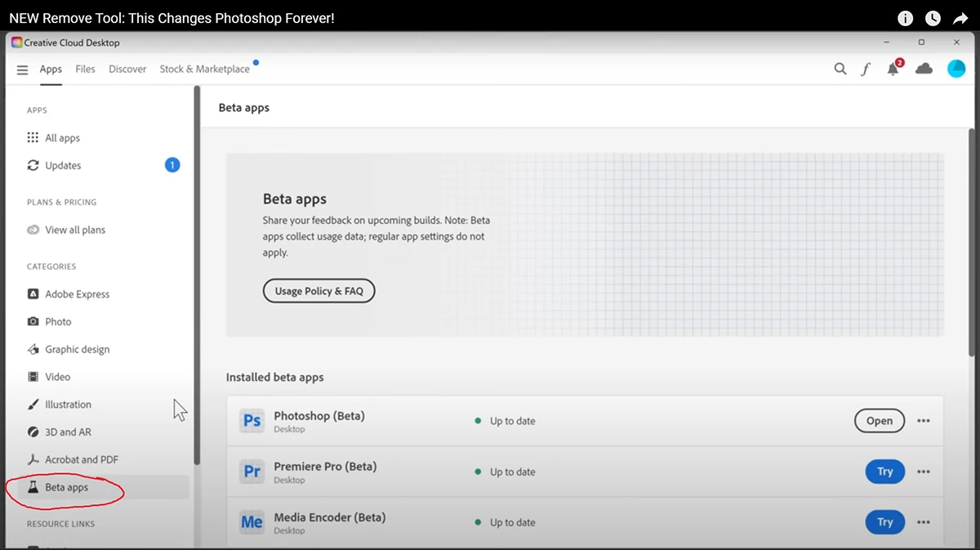This screenshot has height=550, width=980.
Task: Click the Illustration brush icon
Action: 33,405
